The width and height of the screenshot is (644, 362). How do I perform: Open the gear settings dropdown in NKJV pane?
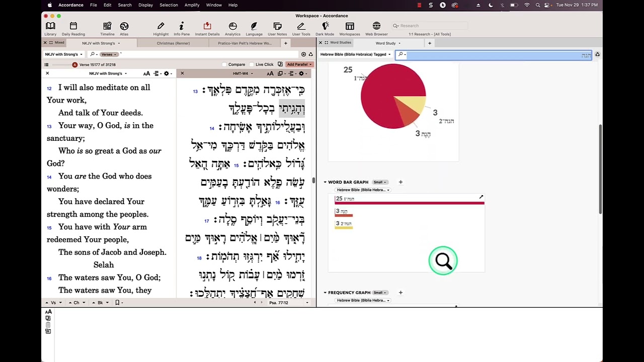pyautogui.click(x=168, y=73)
